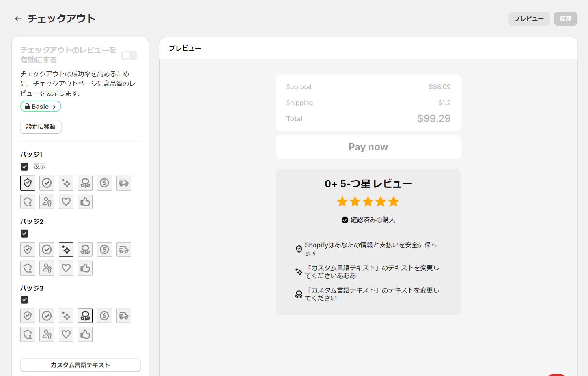Click the Pay now button in preview
Screen dimensions: 588x376
click(368, 147)
